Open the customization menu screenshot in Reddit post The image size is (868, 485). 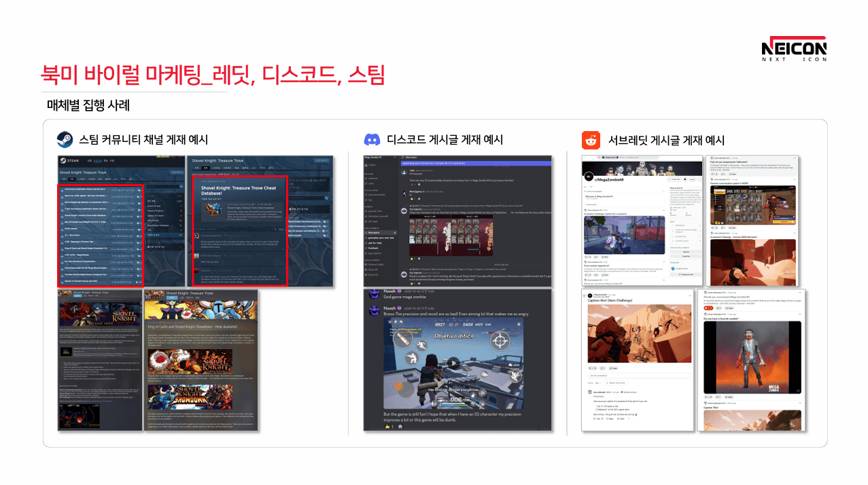753,205
